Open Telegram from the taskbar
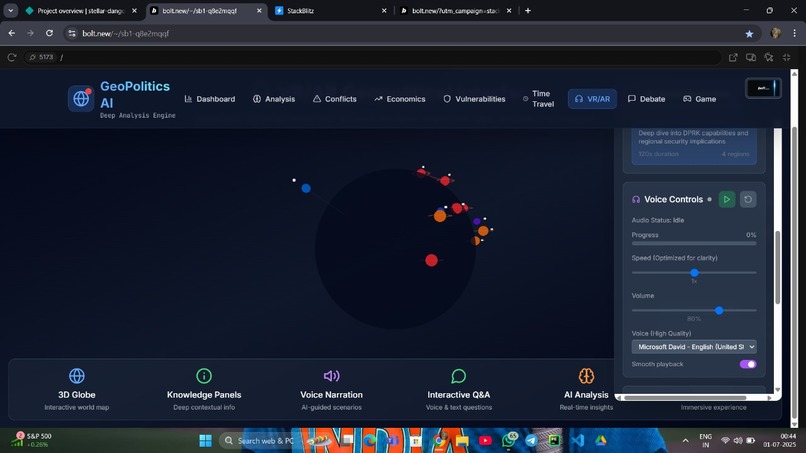This screenshot has height=453, width=806. point(531,441)
